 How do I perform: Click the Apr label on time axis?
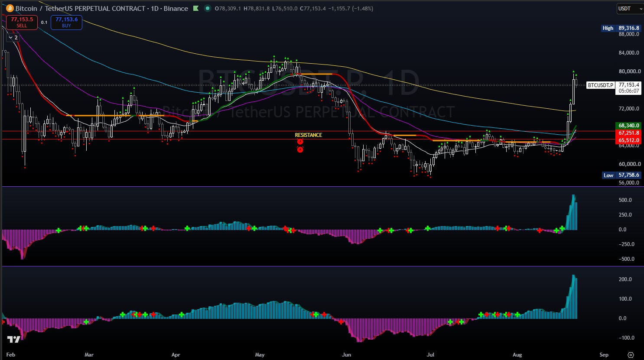176,355
